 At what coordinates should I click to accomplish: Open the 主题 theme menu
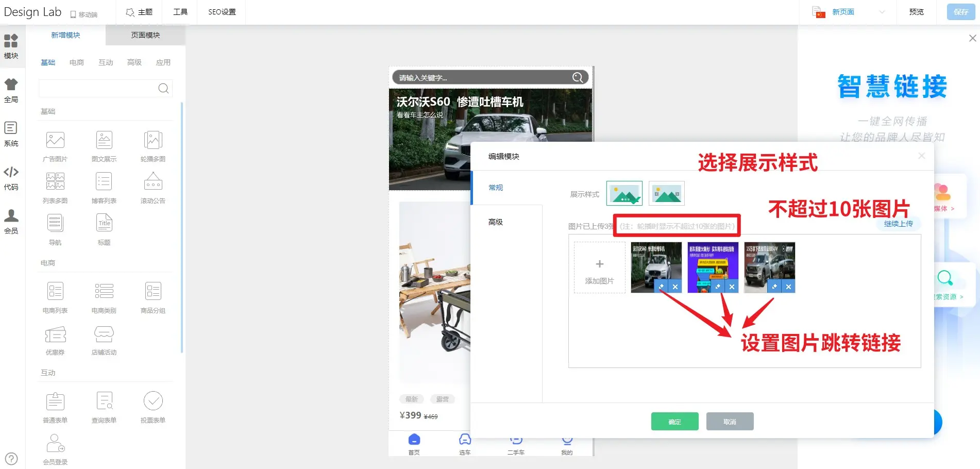pos(139,12)
